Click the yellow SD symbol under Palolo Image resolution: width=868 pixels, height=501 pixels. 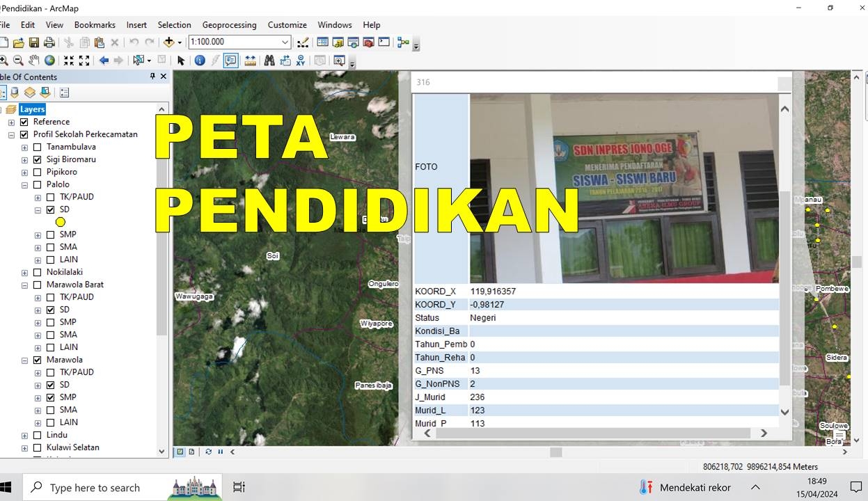pyautogui.click(x=61, y=222)
